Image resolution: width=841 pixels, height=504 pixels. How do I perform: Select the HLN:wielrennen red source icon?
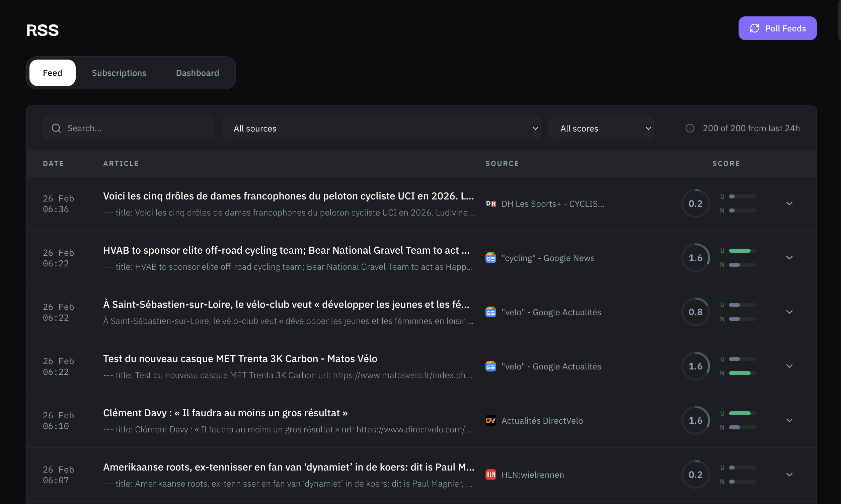491,475
